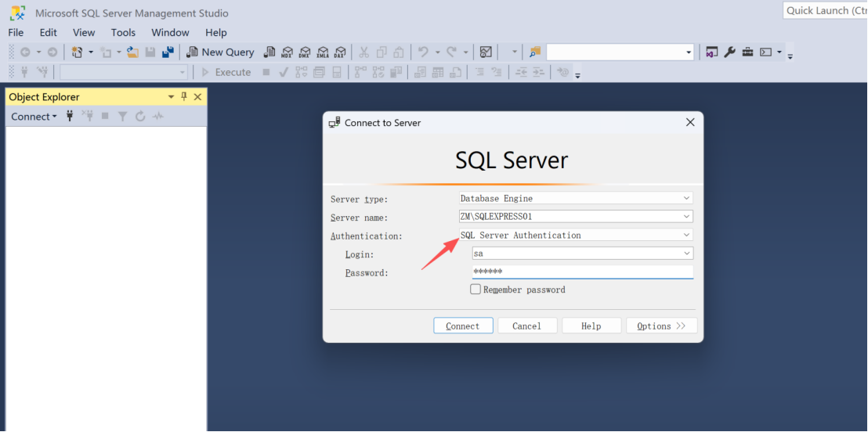Click the New Item icon with sparkle
The image size is (868, 432).
click(x=77, y=52)
